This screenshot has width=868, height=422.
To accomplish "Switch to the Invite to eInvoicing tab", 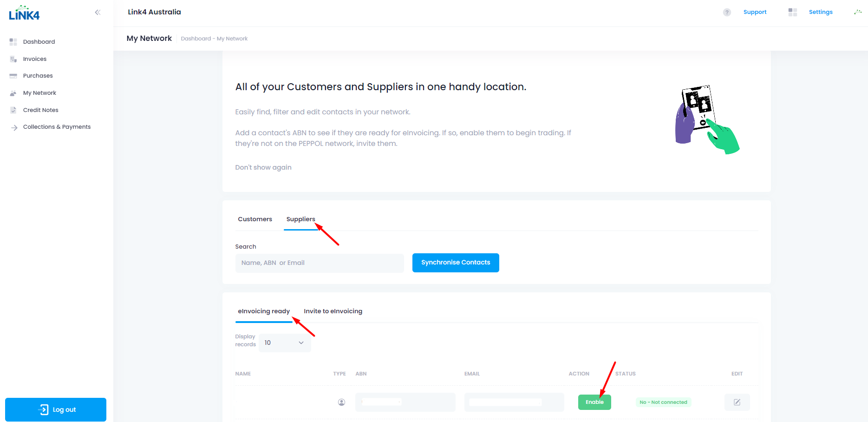I will pos(333,311).
